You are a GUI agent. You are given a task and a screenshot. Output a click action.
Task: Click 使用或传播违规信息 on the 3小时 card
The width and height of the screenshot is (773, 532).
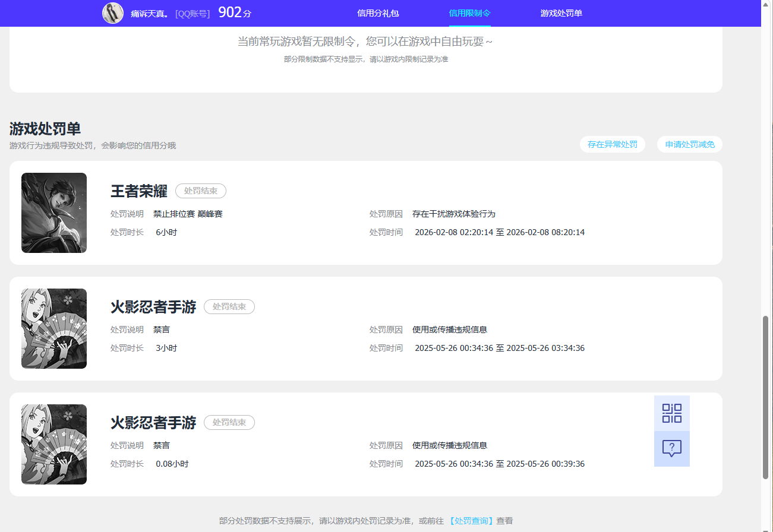click(450, 330)
